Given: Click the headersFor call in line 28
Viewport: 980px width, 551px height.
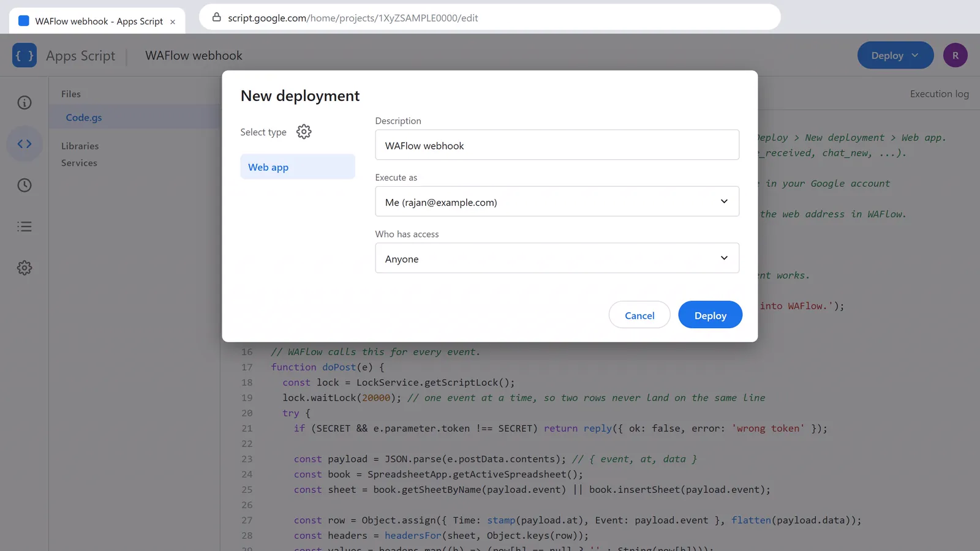Looking at the screenshot, I should coord(413,536).
